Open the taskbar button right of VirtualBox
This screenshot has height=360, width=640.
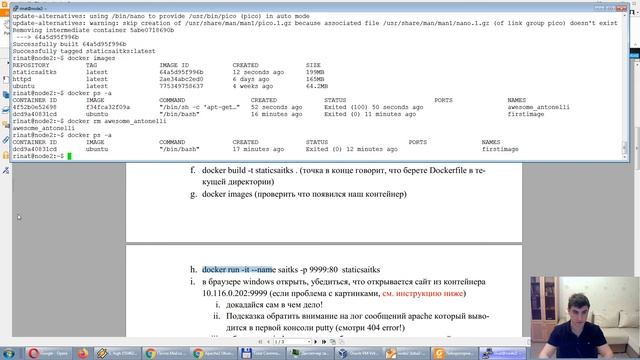coord(406,353)
